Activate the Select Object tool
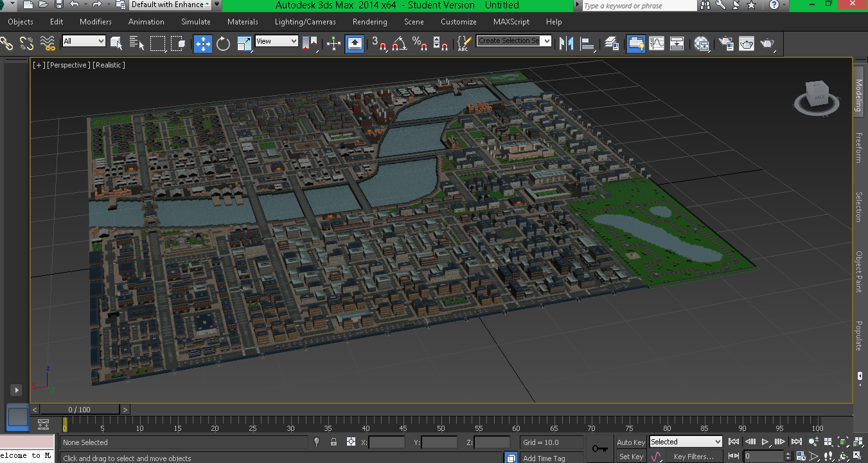The height and width of the screenshot is (463, 868). tap(116, 44)
